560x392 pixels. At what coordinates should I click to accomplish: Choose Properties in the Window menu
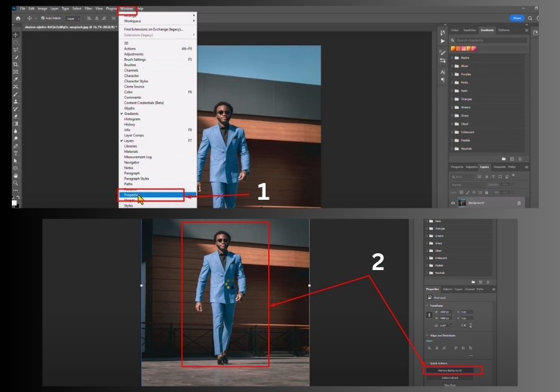tap(157, 195)
